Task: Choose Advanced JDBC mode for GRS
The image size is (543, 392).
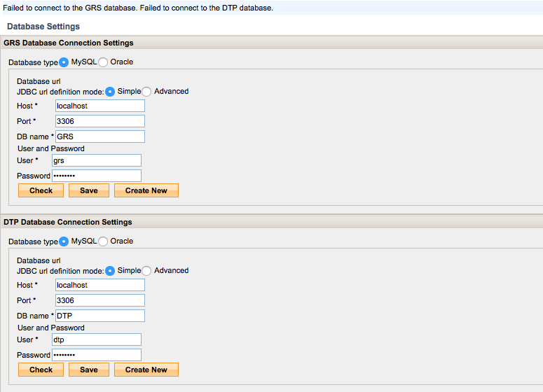Action: pyautogui.click(x=146, y=92)
